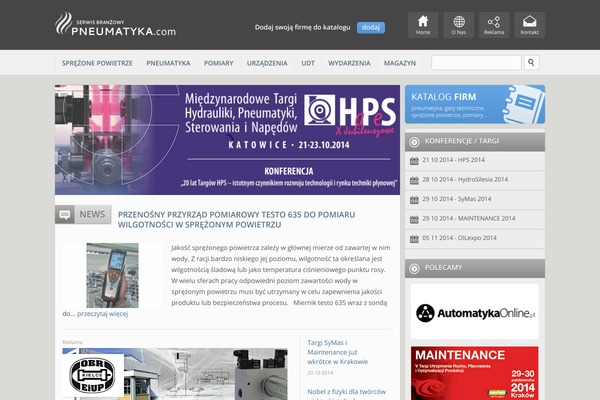Image resolution: width=600 pixels, height=400 pixels.
Task: Click the News speech bubble icon
Action: click(x=65, y=215)
